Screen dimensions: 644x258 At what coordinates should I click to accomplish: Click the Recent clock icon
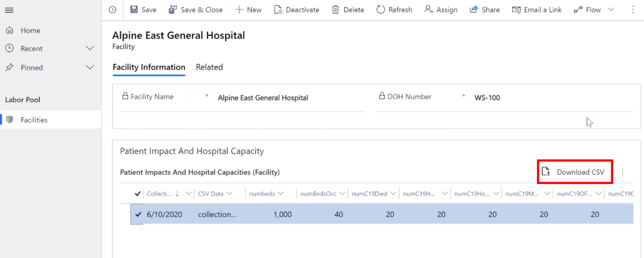pyautogui.click(x=9, y=48)
